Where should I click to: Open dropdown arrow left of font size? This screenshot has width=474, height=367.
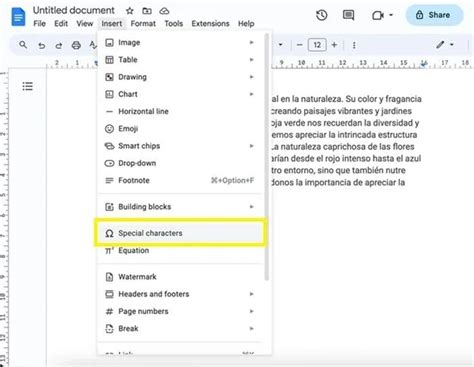281,45
